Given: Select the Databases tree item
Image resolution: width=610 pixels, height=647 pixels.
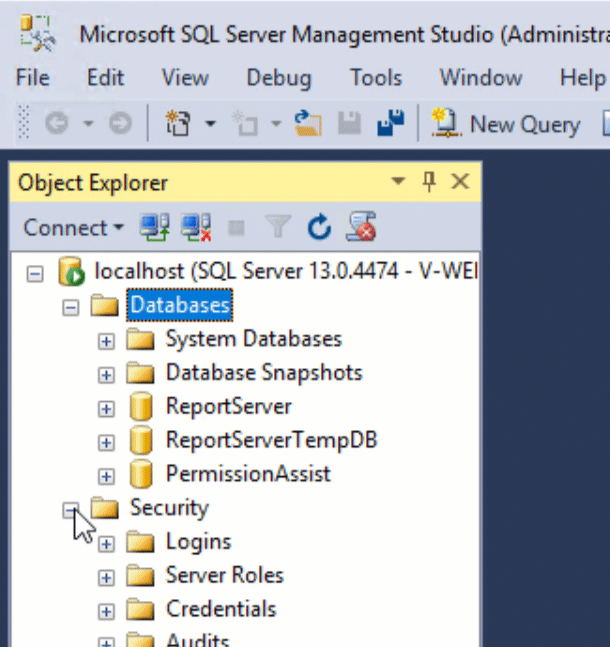Looking at the screenshot, I should coord(180,305).
